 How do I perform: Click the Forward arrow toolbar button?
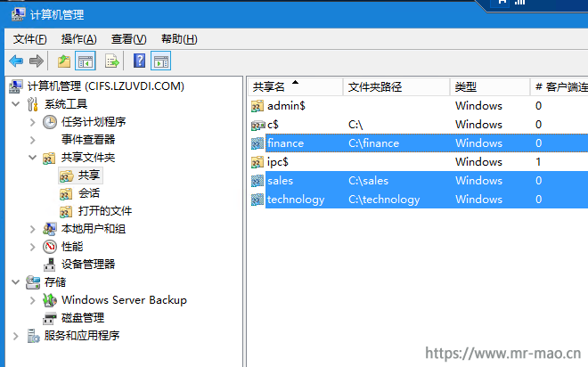click(37, 61)
